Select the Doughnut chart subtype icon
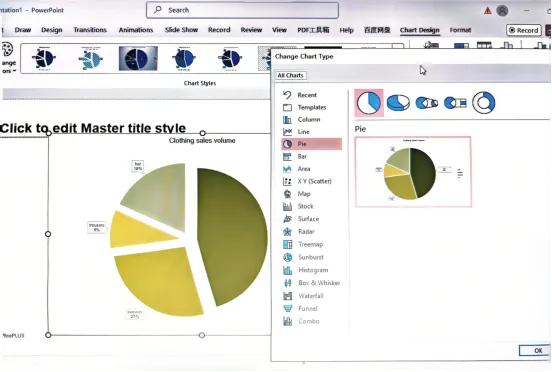 click(484, 103)
